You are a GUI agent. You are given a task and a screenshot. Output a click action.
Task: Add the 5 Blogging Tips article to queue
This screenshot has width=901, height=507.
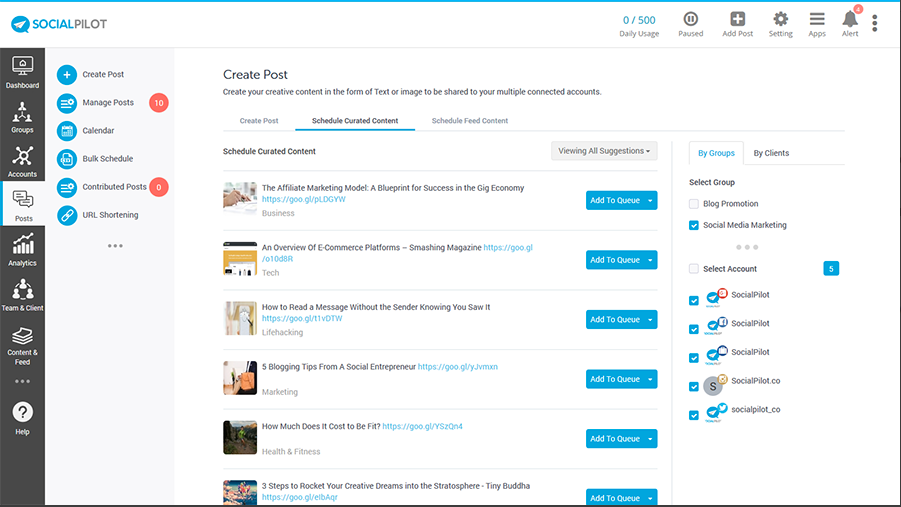tap(614, 379)
